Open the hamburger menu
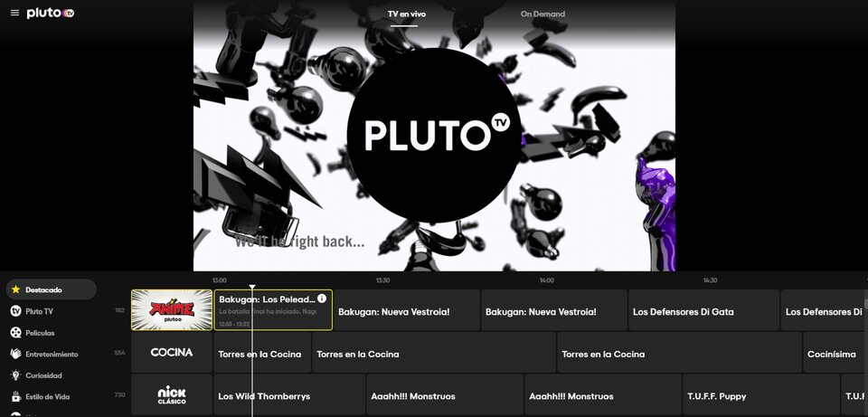Screen dimensions: 868x417 [15, 13]
